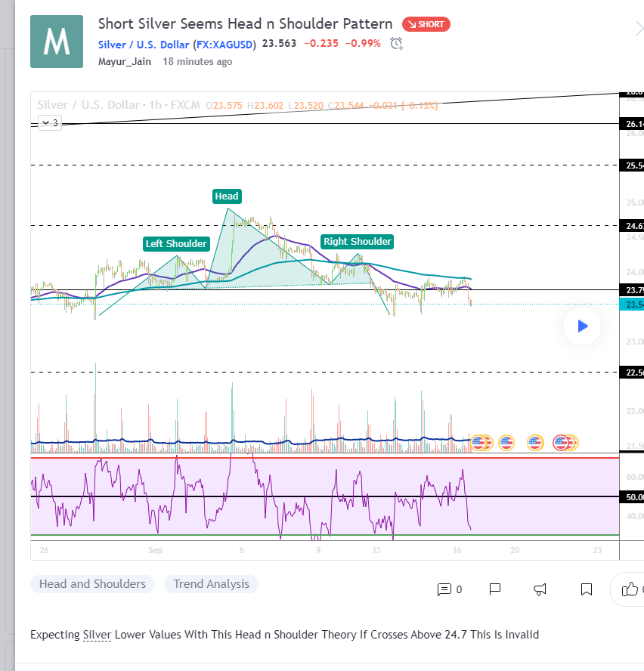Click the '13' date on the time axis
Image resolution: width=644 pixels, height=671 pixels.
(376, 550)
